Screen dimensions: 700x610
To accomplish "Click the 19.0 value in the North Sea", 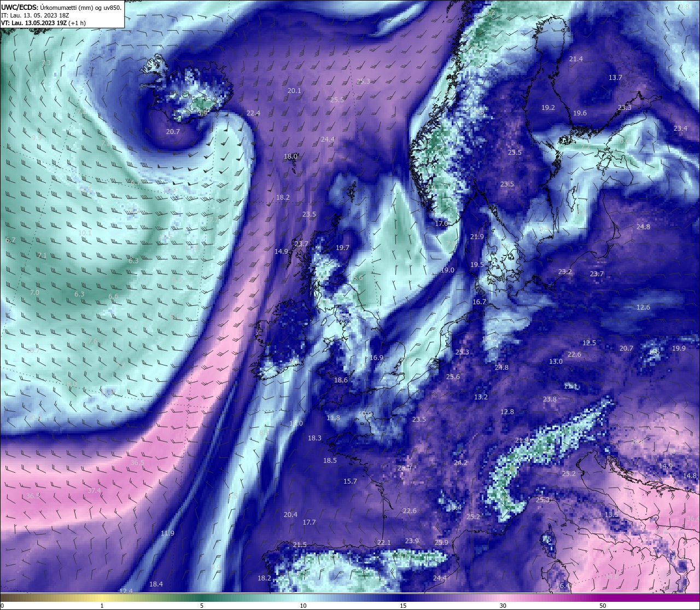I will click(447, 270).
